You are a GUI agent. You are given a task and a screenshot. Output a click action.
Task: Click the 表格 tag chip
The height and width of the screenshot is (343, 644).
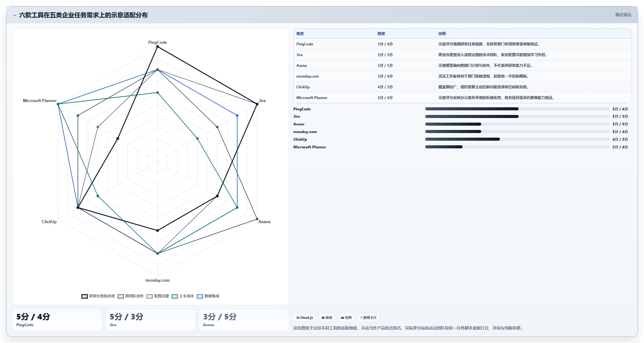click(327, 318)
